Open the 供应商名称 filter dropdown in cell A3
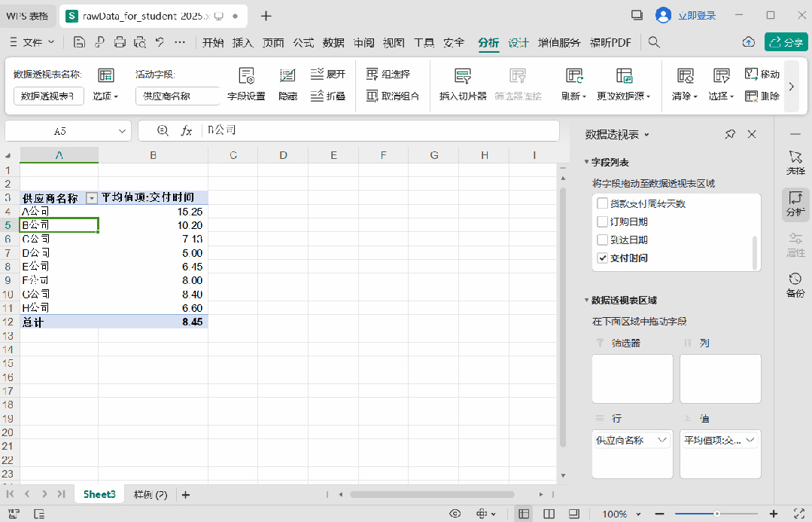 tap(92, 198)
